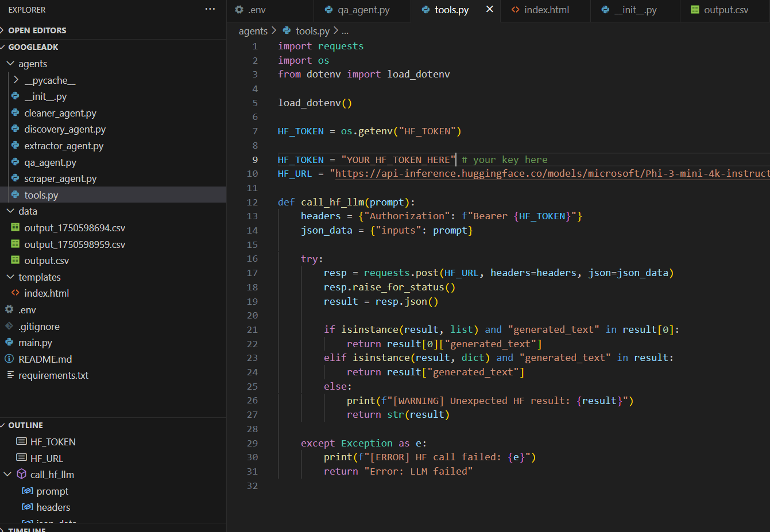Click line number 12 in the gutter
Screen dimensions: 770x532
pyautogui.click(x=252, y=202)
